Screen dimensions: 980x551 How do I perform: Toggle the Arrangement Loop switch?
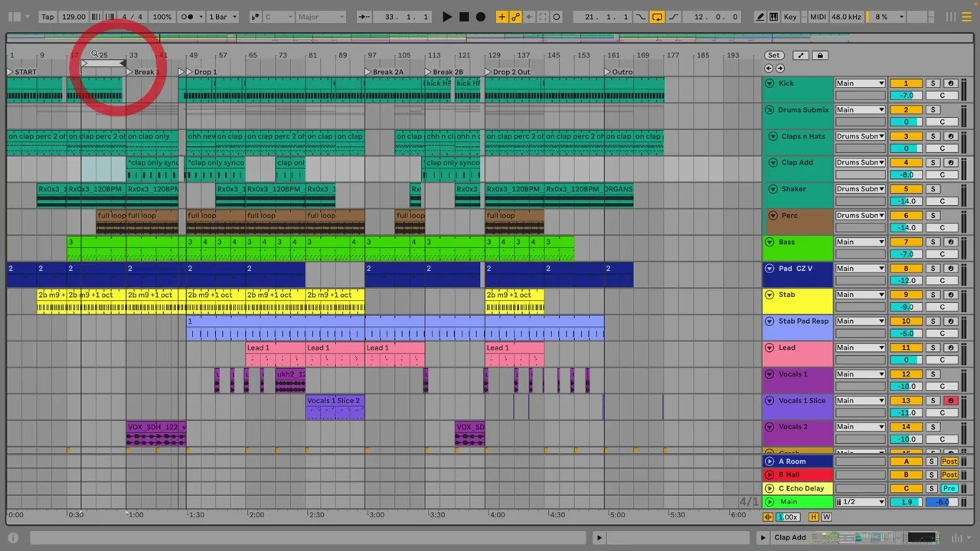pyautogui.click(x=657, y=17)
